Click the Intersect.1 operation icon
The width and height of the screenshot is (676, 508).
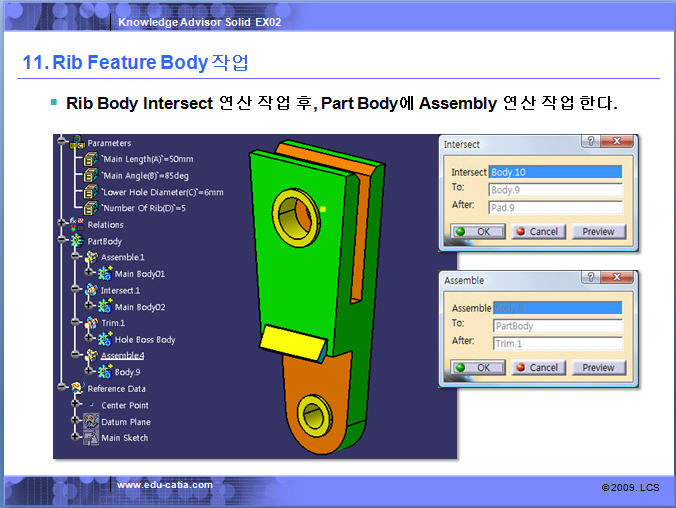(91, 290)
